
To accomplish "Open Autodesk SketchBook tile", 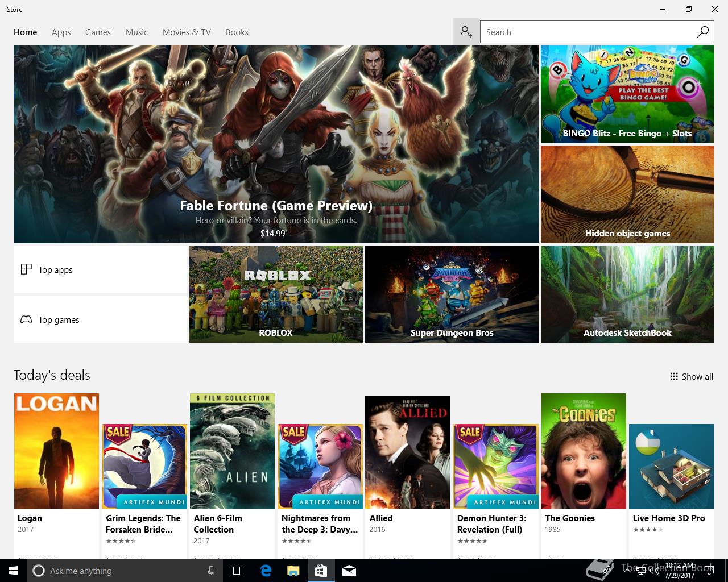I will click(627, 294).
